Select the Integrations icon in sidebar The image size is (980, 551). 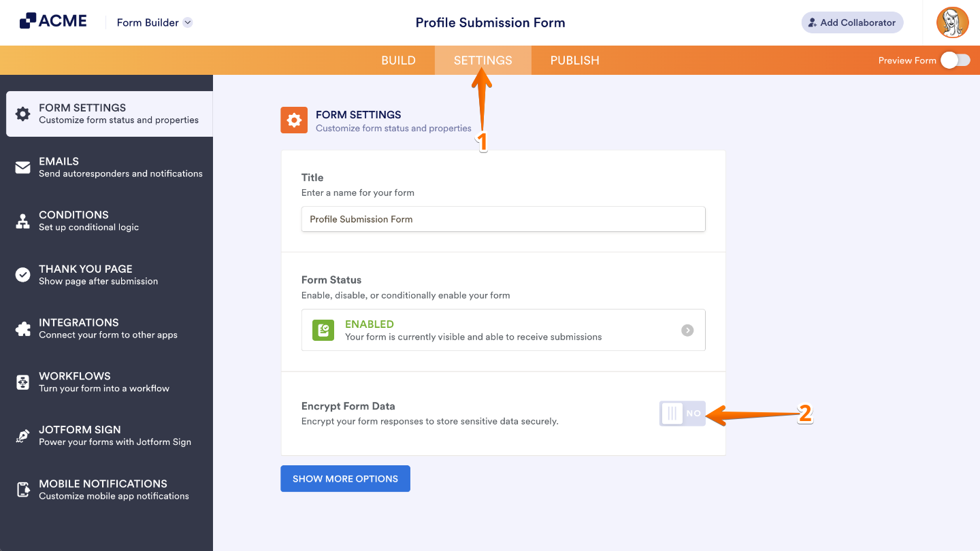point(23,328)
